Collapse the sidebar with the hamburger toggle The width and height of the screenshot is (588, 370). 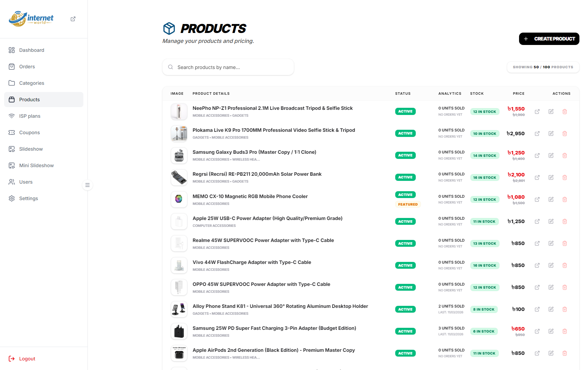click(87, 185)
